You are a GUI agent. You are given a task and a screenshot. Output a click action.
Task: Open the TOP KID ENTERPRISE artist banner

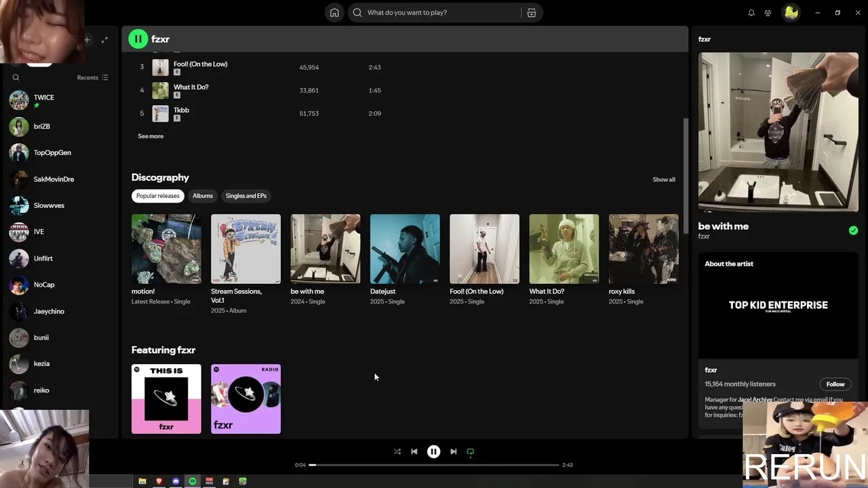[x=778, y=306]
